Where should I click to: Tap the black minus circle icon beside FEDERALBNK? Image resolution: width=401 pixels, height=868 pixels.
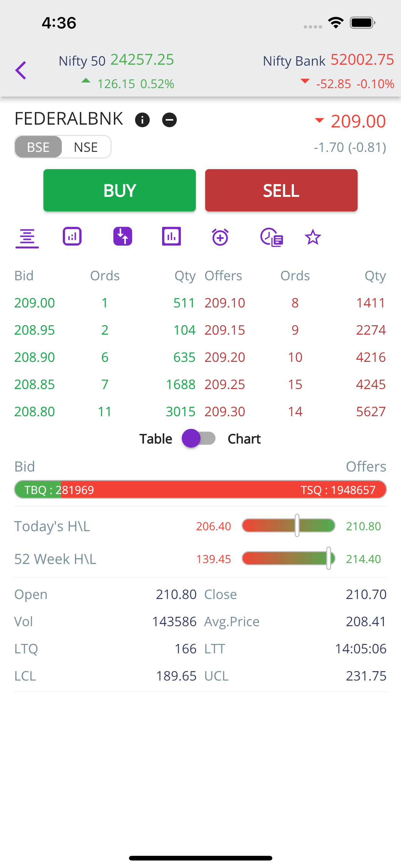(x=169, y=120)
